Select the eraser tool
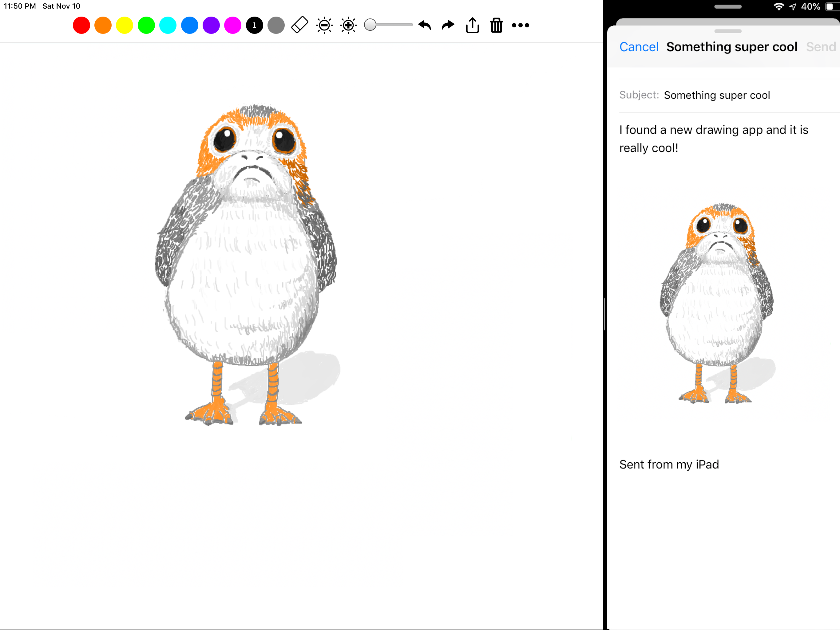The image size is (840, 630). (x=299, y=26)
